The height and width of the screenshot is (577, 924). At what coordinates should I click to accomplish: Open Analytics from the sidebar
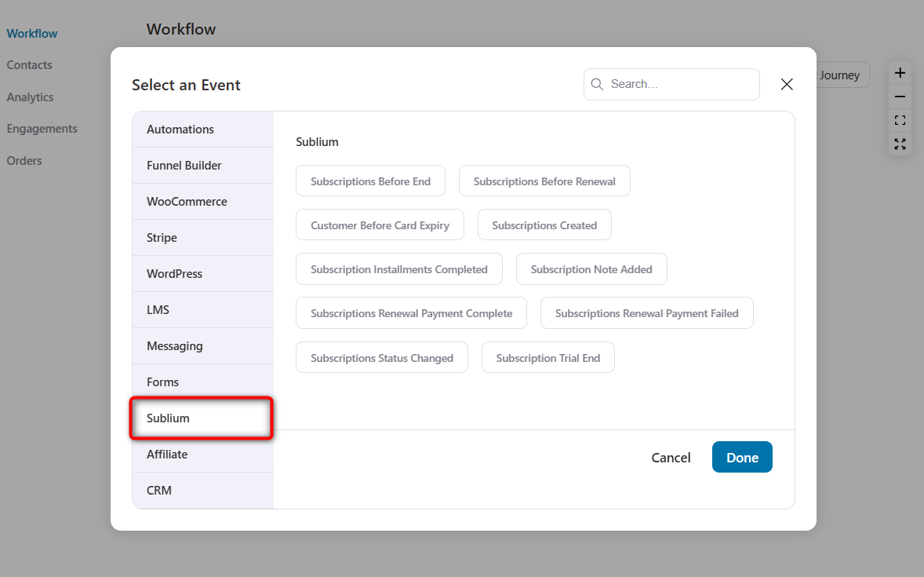tap(30, 97)
